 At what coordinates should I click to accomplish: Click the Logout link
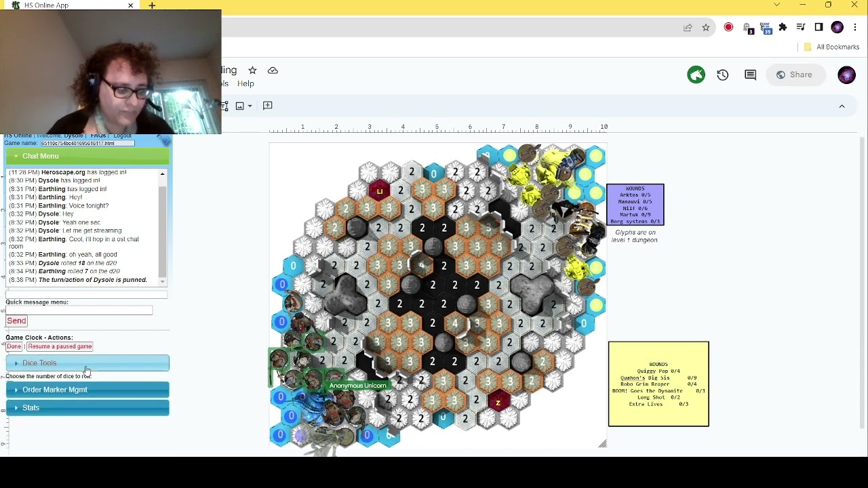point(122,136)
